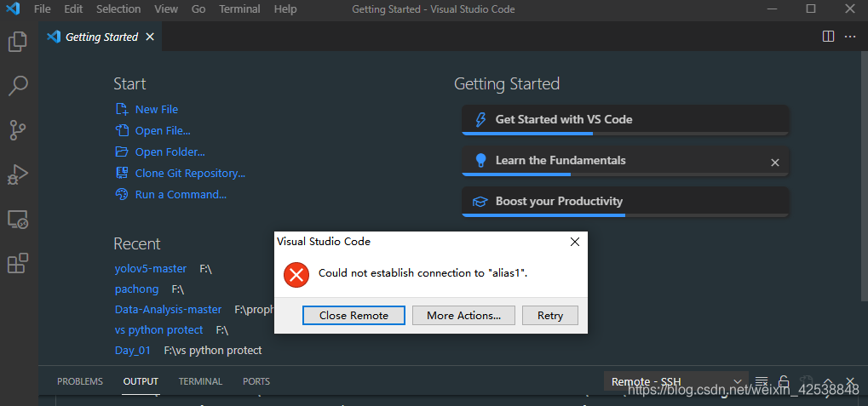Click the VS Code logo in title bar
This screenshot has height=406, width=868.
14,9
